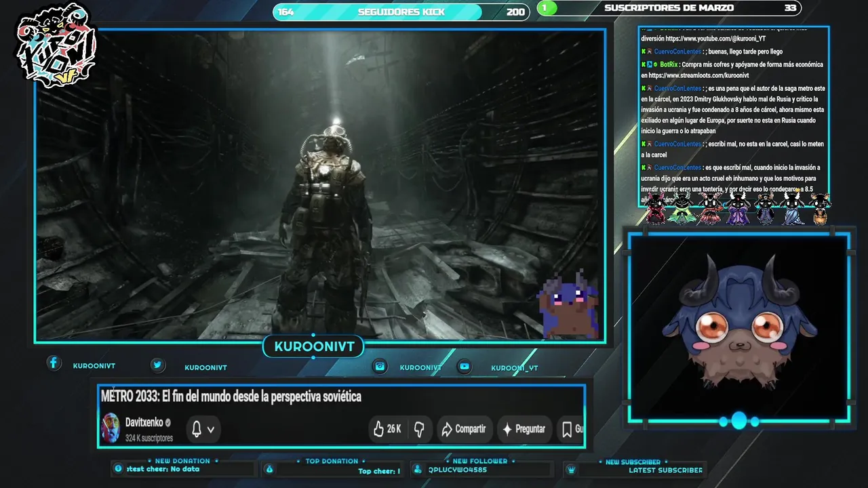Click the YouTube icon beside KUROONI_YT
Image resolution: width=868 pixels, height=488 pixels.
[x=465, y=366]
